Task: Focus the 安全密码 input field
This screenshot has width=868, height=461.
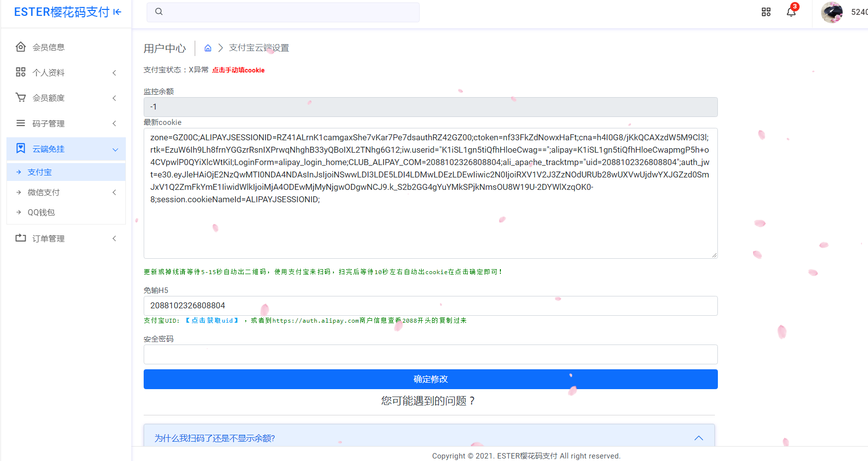Action: coord(431,354)
